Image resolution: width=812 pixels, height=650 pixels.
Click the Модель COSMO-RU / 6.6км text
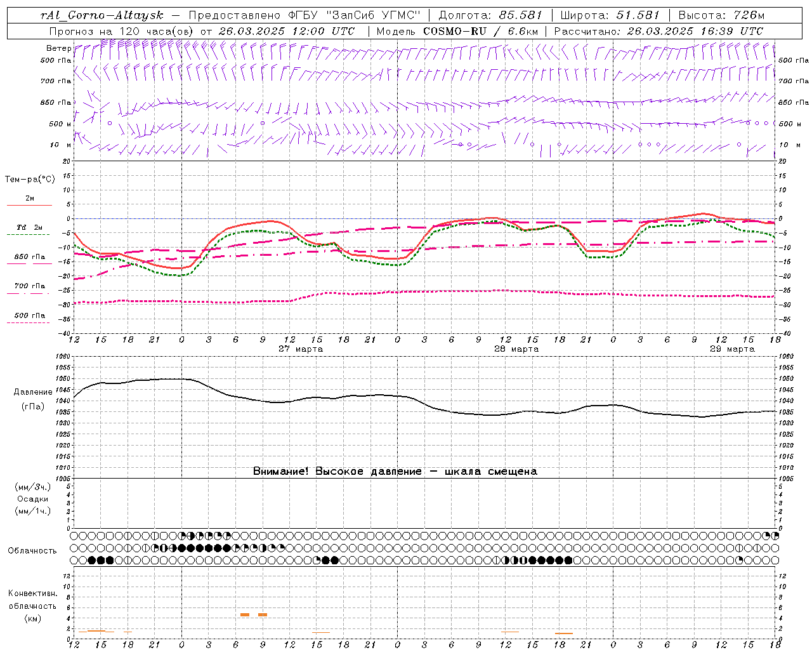coord(457,31)
